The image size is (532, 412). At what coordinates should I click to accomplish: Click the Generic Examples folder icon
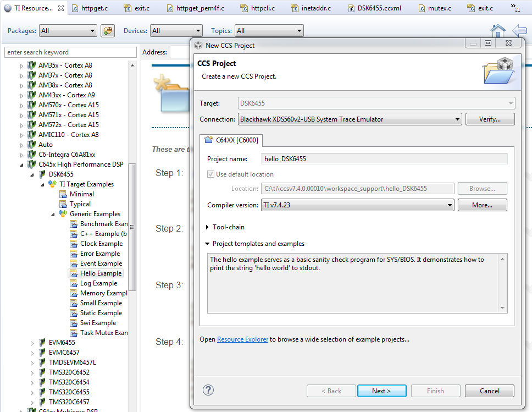pyautogui.click(x=63, y=214)
